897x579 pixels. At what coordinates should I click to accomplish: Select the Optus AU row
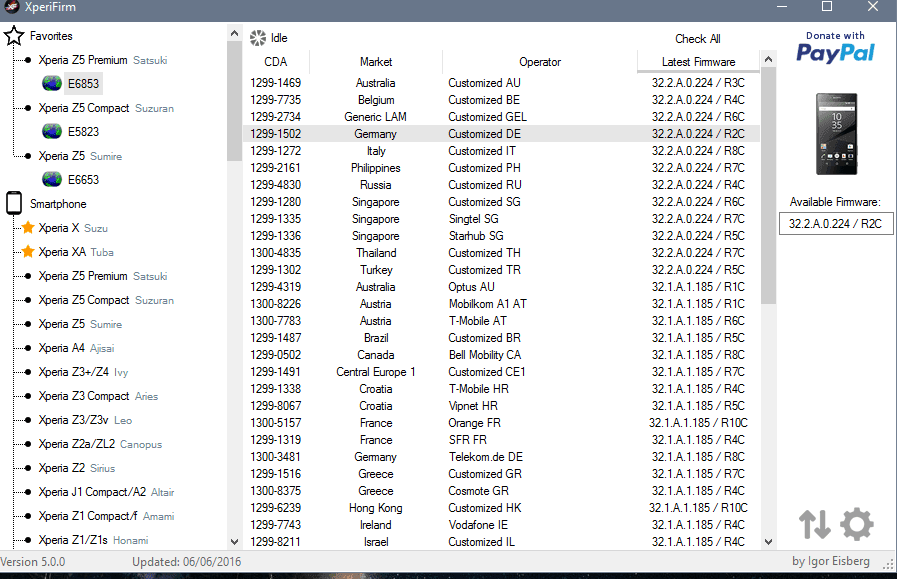click(502, 287)
